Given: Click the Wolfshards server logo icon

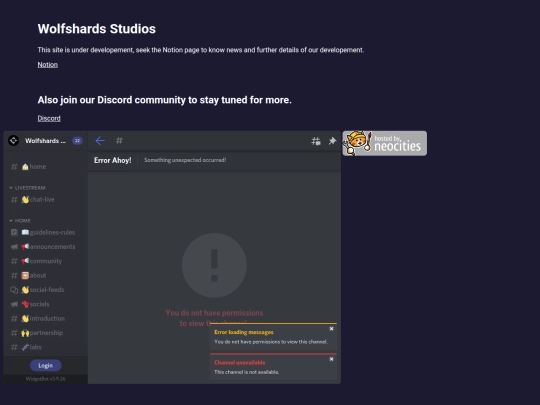Looking at the screenshot, I should (13, 141).
